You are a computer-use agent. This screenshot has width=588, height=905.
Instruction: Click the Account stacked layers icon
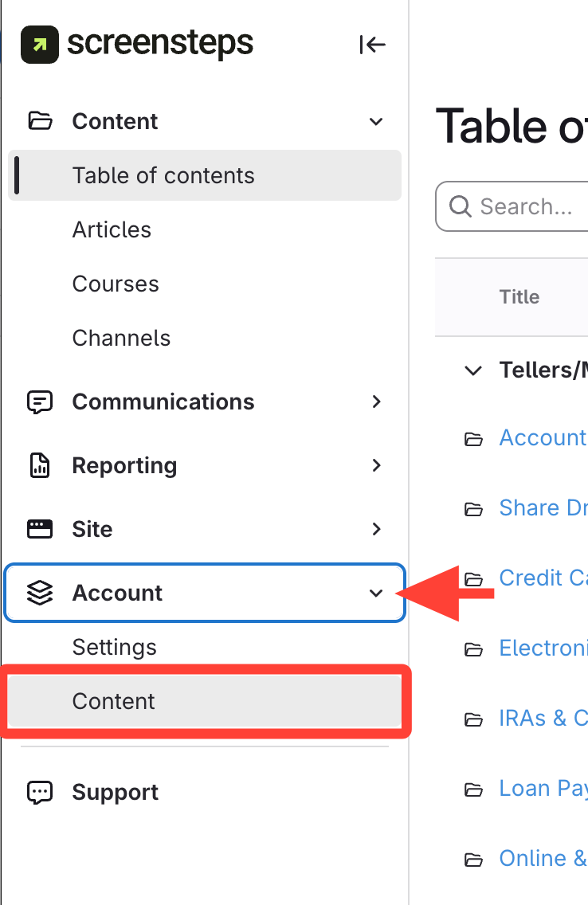tap(40, 593)
